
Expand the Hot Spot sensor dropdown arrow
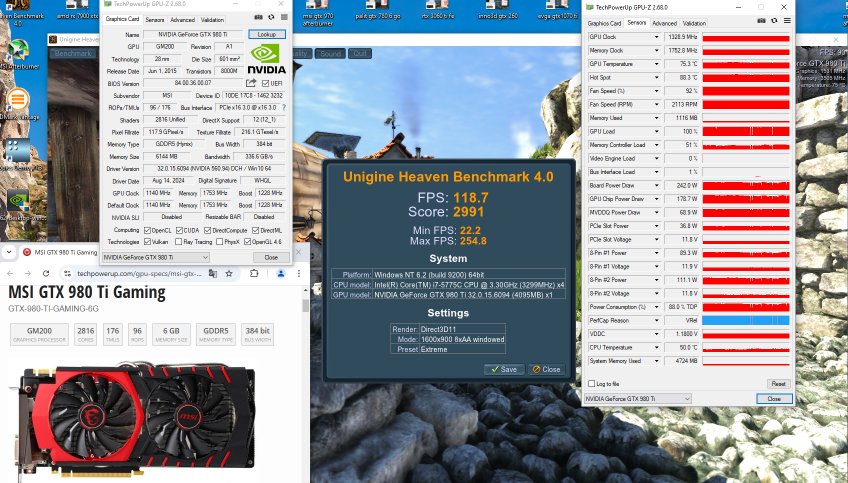click(657, 77)
